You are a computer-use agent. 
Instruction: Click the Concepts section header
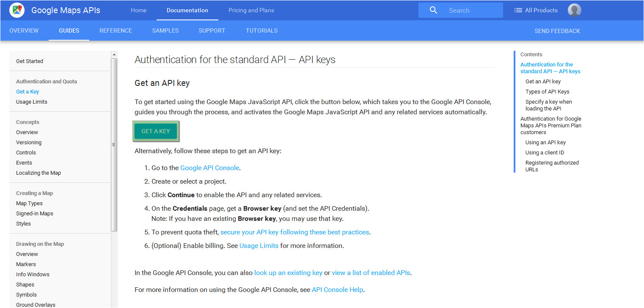pos(28,122)
